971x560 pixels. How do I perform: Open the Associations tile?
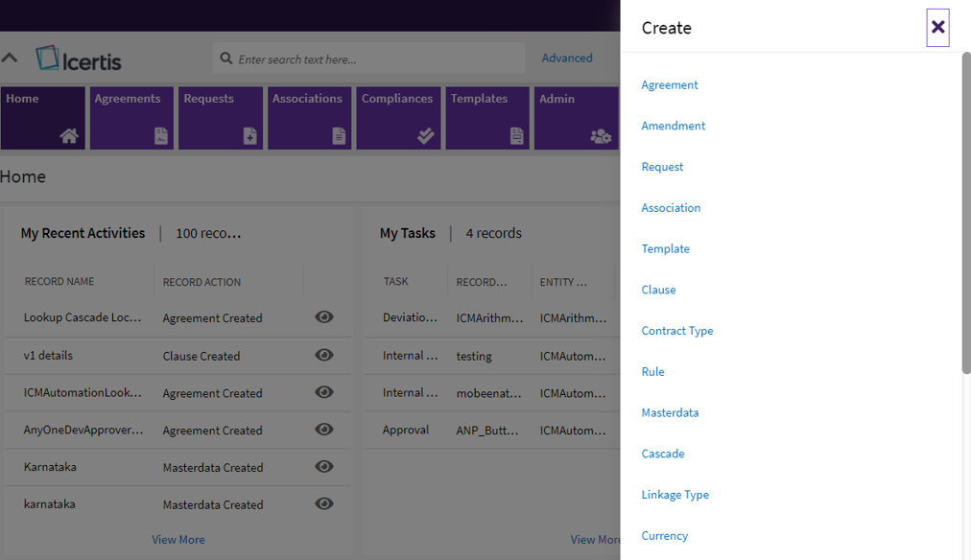tap(309, 118)
